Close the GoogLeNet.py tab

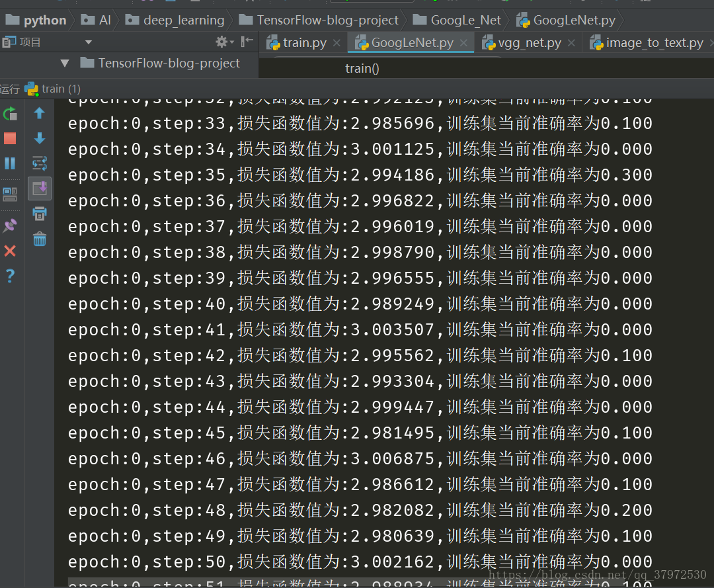click(463, 43)
